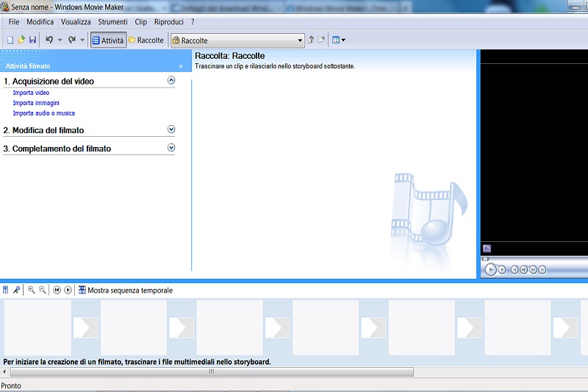Click the 3. Completamento del filmato heading
This screenshot has width=588, height=392.
tap(57, 149)
